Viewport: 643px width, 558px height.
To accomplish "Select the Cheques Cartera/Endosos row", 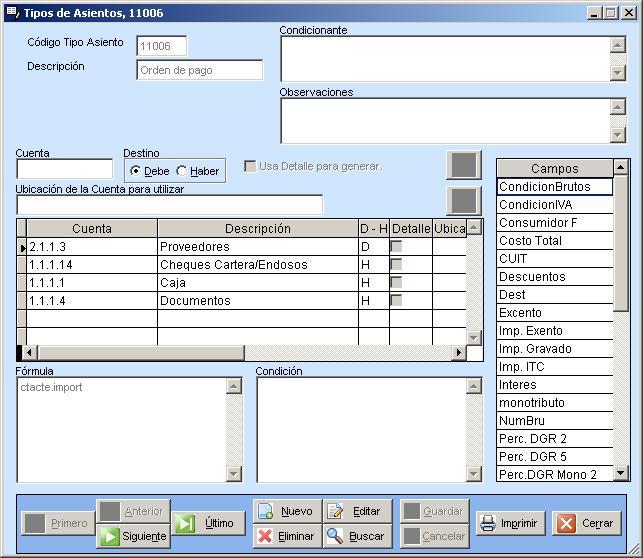I will click(233, 265).
